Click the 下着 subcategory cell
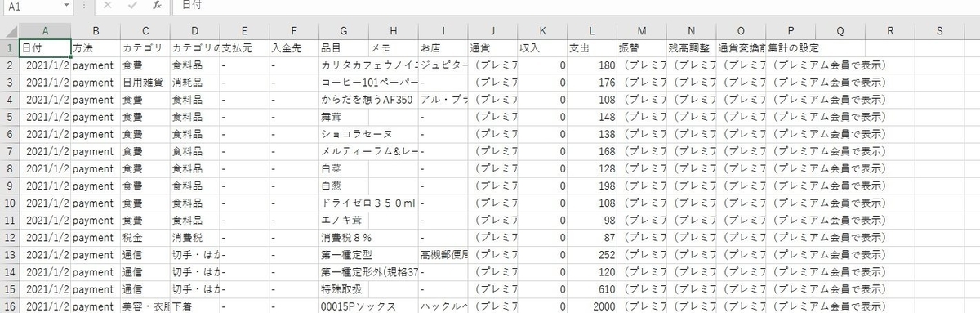Screen dimensions: 980x313 pyautogui.click(x=195, y=306)
